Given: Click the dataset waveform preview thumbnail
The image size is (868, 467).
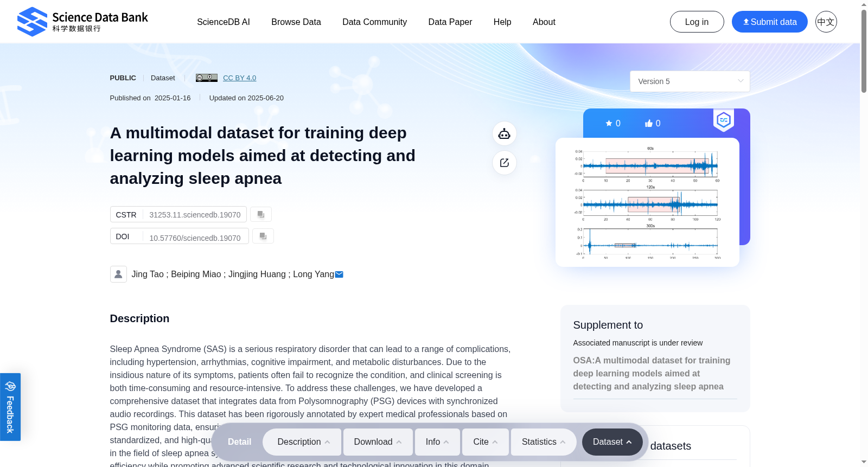Looking at the screenshot, I should pos(647,202).
